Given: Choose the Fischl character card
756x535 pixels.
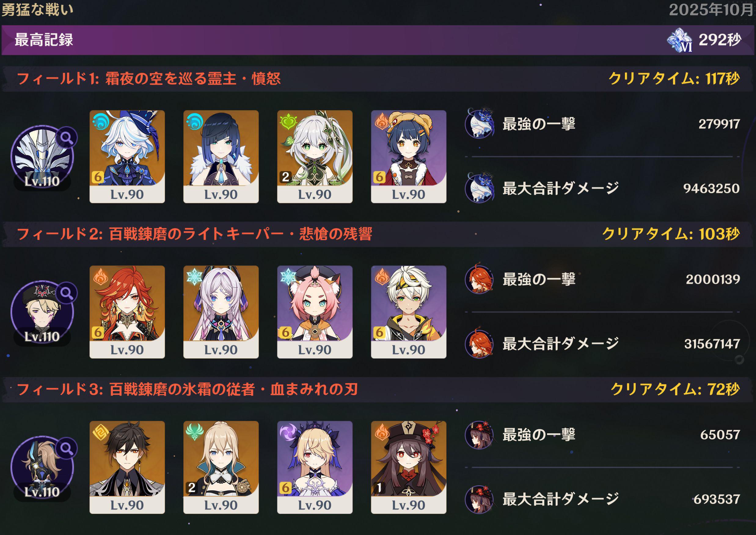Looking at the screenshot, I should [x=315, y=467].
